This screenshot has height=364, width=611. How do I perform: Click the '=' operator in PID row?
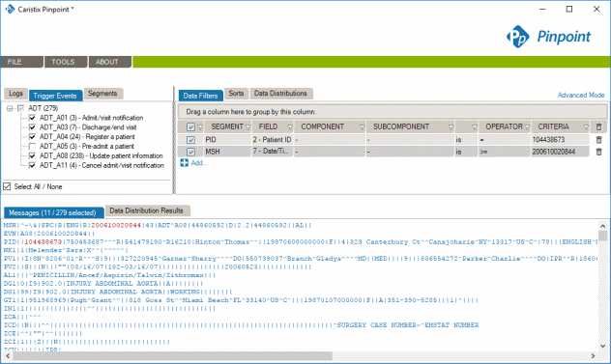504,139
